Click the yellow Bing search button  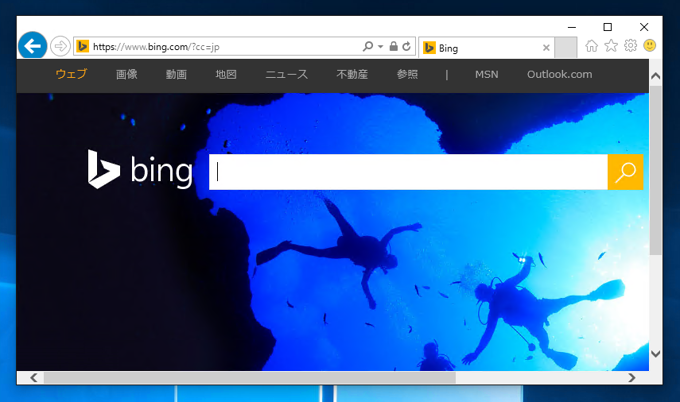(x=625, y=172)
